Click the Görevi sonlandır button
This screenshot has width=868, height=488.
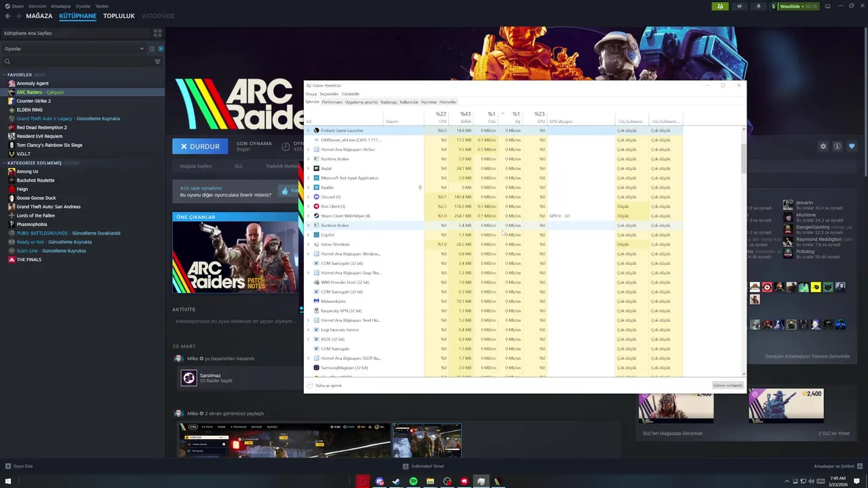tap(728, 385)
